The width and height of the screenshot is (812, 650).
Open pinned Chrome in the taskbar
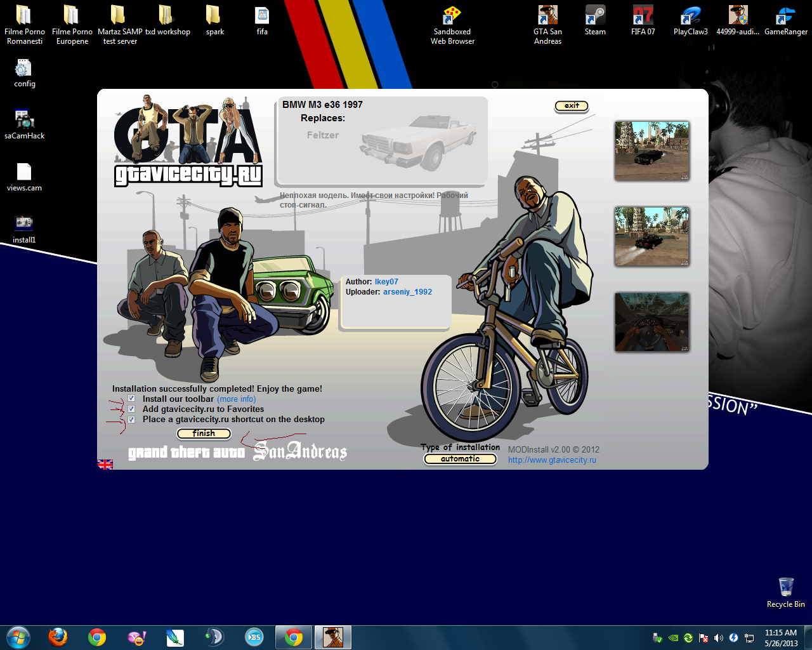pos(97,637)
